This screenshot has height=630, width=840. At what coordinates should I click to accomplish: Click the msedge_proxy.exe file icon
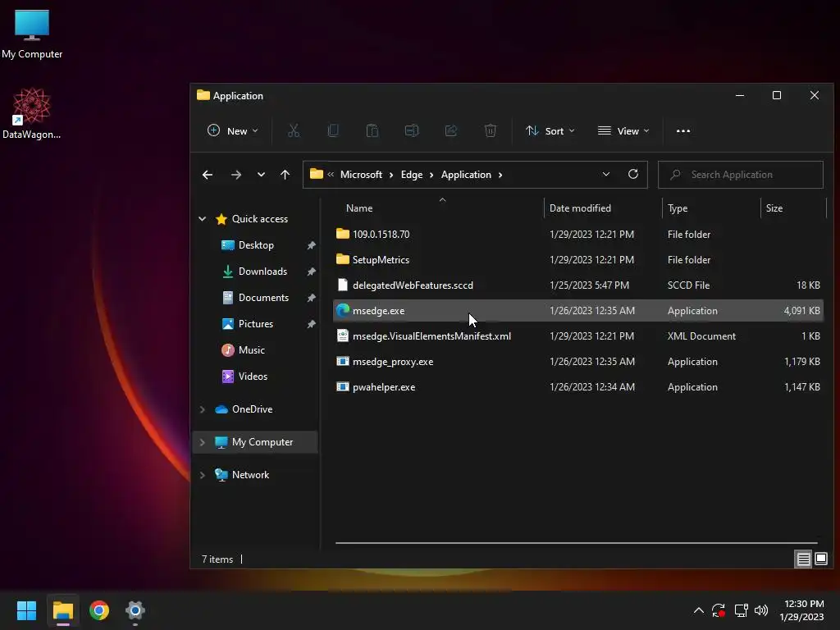[343, 362]
